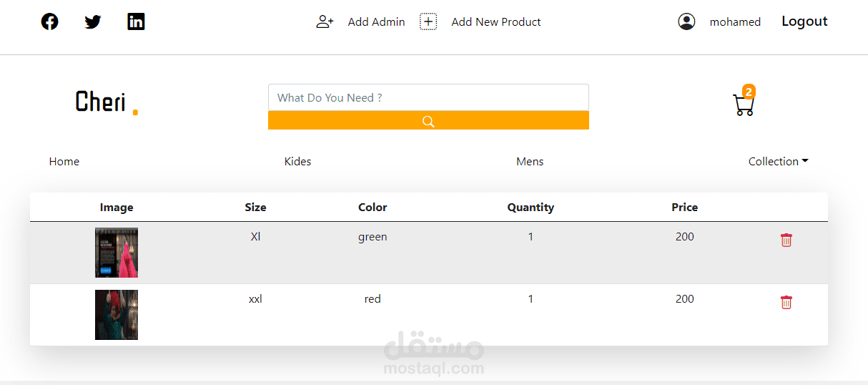The image size is (868, 385).
Task: Click the add admin person icon
Action: [x=325, y=21]
